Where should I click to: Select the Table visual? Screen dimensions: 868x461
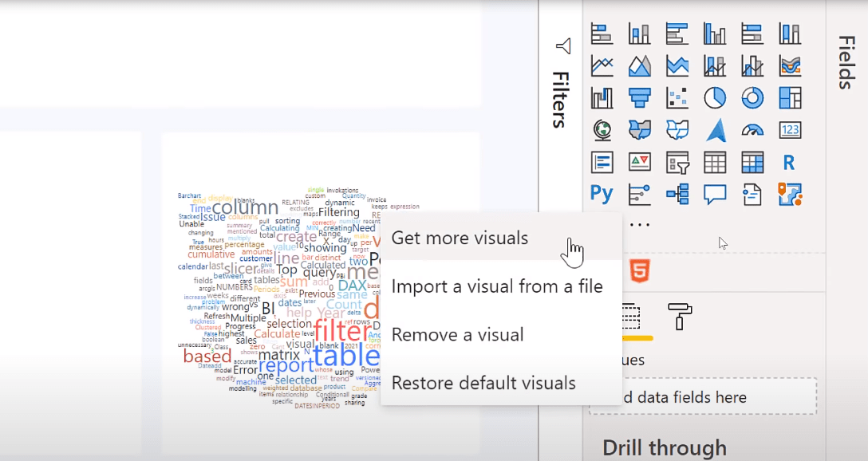(715, 162)
